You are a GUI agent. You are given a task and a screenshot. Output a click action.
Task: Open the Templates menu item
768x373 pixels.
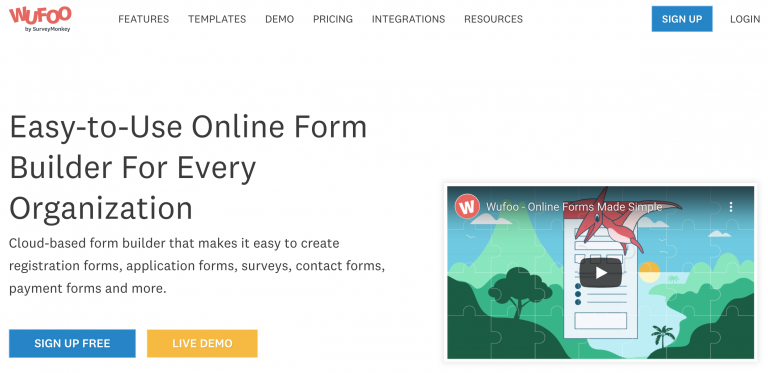pyautogui.click(x=217, y=19)
